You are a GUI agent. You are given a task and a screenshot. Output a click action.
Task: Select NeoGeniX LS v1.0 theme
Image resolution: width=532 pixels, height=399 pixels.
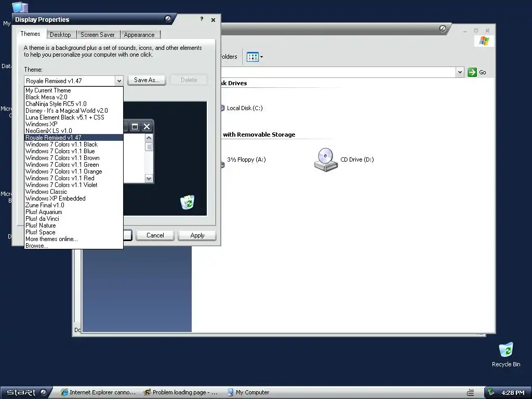point(74,131)
